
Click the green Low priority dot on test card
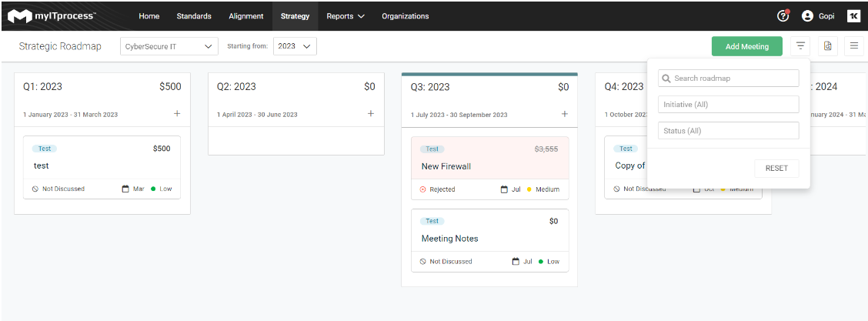pos(153,189)
